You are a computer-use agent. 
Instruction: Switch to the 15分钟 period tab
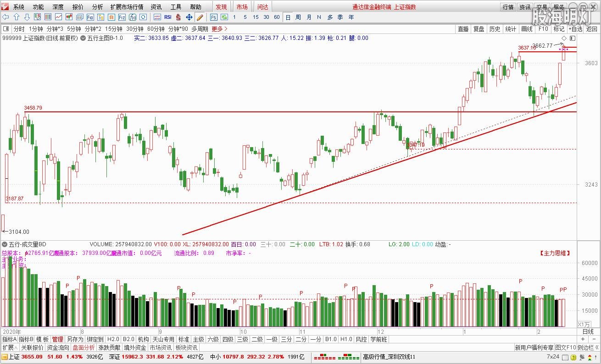click(113, 29)
